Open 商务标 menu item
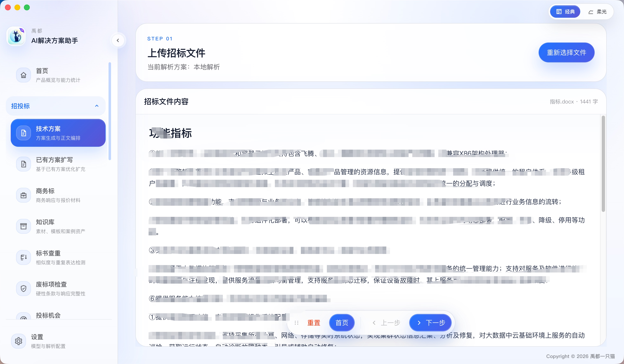 coord(58,195)
